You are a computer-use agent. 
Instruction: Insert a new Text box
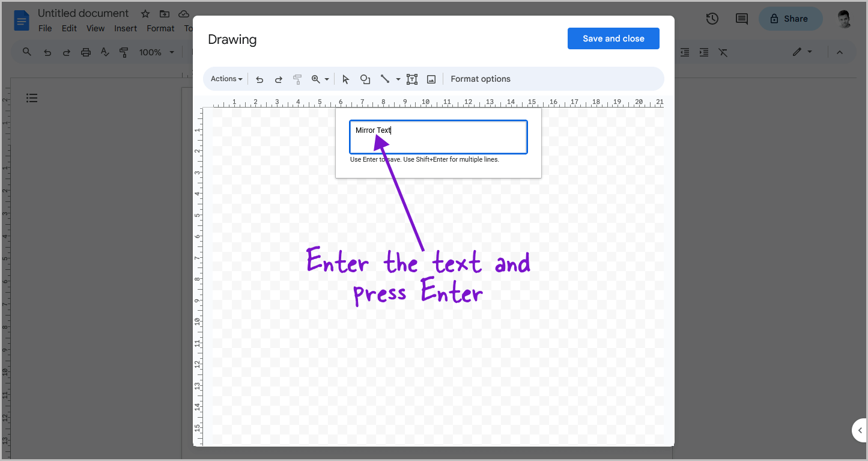click(411, 79)
